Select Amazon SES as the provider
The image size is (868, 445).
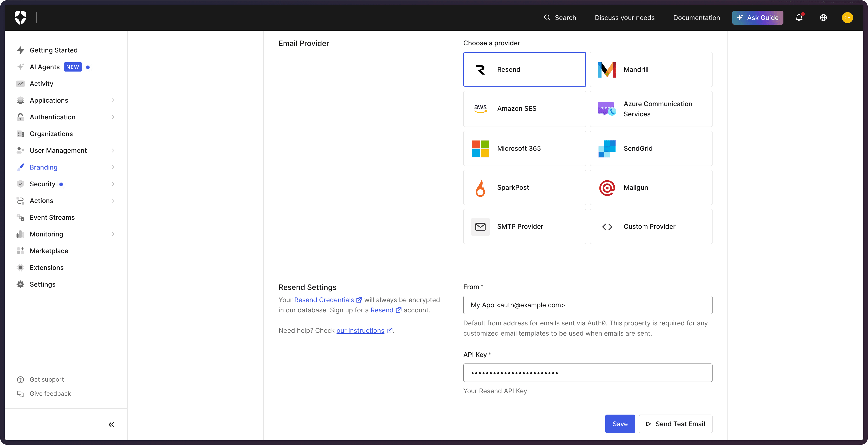[x=524, y=108]
